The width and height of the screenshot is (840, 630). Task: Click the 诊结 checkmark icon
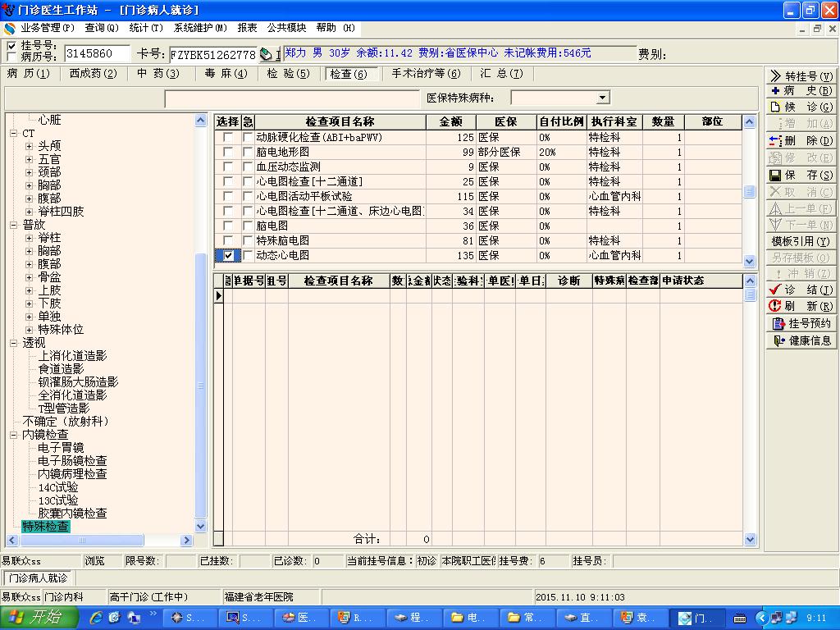pos(774,290)
